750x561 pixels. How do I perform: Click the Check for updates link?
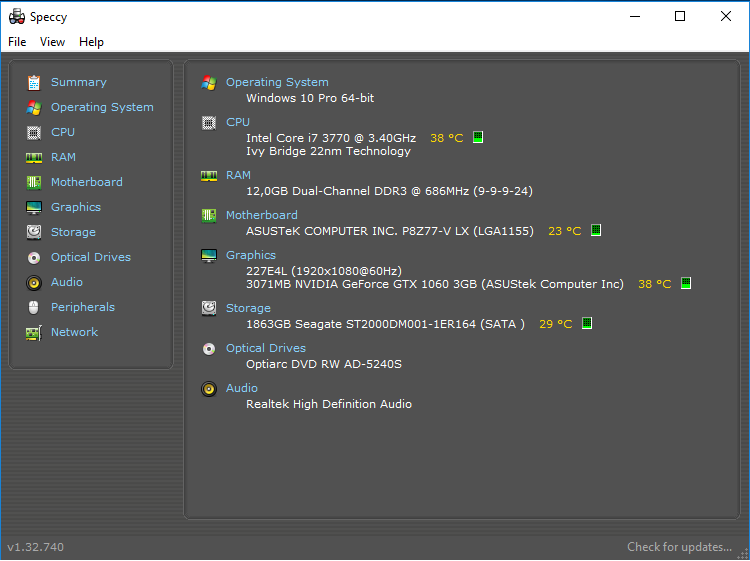tap(679, 547)
